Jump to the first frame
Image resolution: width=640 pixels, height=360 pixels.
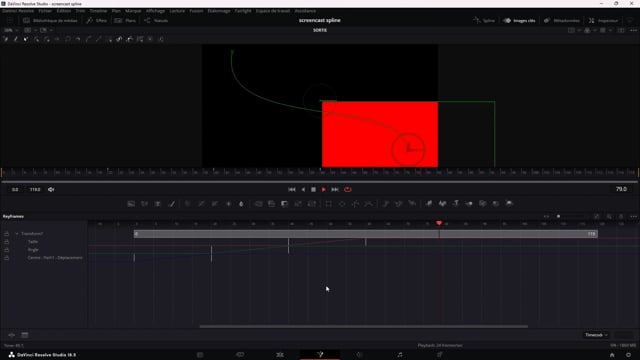pos(291,189)
